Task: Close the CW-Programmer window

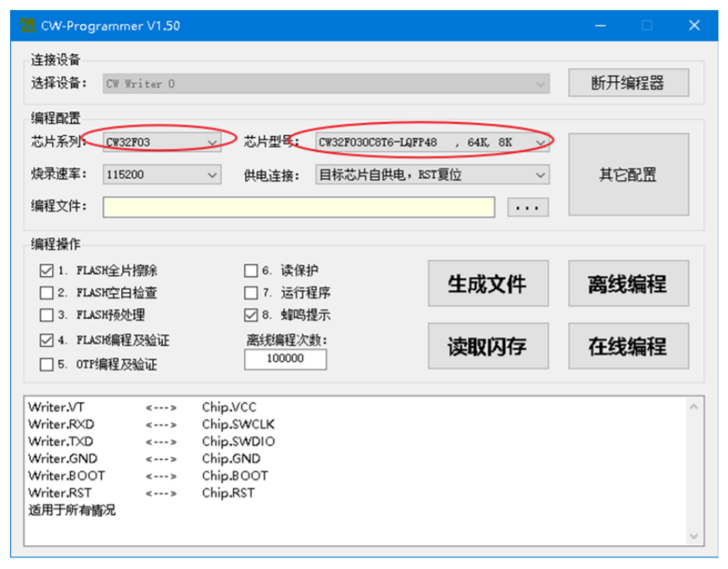Action: click(x=694, y=26)
